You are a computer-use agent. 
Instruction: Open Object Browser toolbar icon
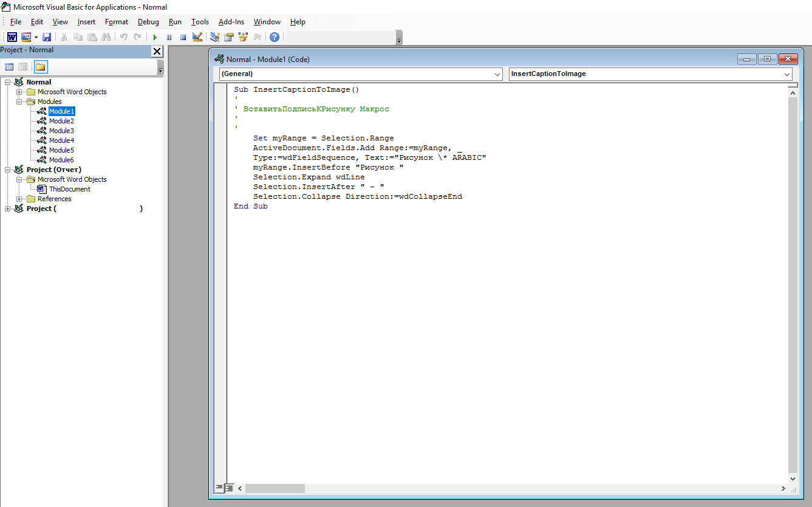pyautogui.click(x=243, y=37)
